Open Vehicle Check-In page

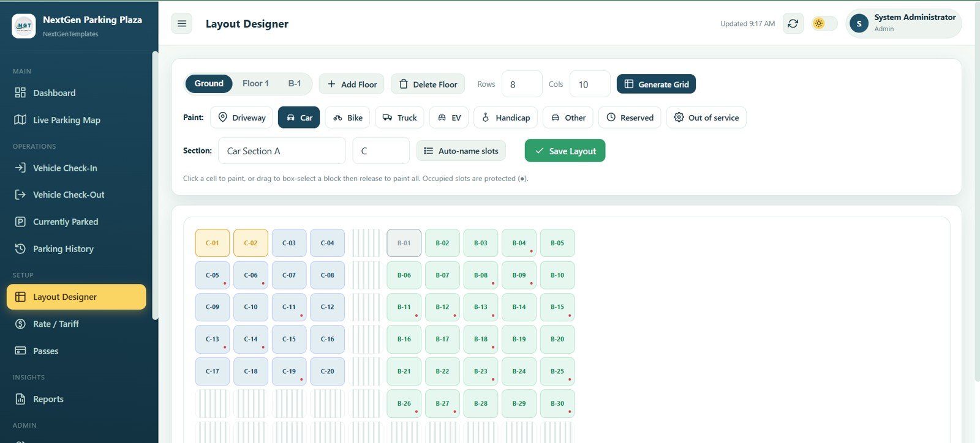[77, 168]
